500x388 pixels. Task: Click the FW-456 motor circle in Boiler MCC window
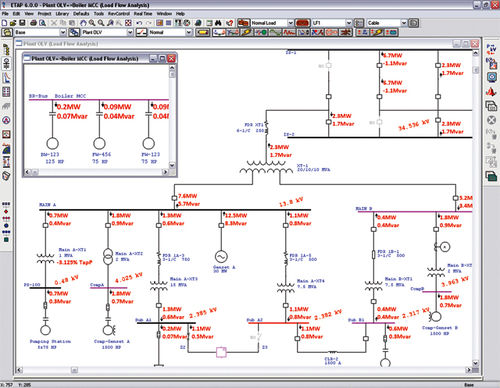tap(99, 143)
